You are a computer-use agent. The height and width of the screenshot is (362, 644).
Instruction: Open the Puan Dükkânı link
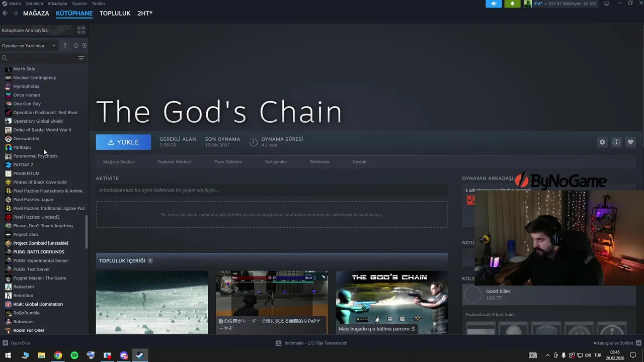(x=228, y=162)
